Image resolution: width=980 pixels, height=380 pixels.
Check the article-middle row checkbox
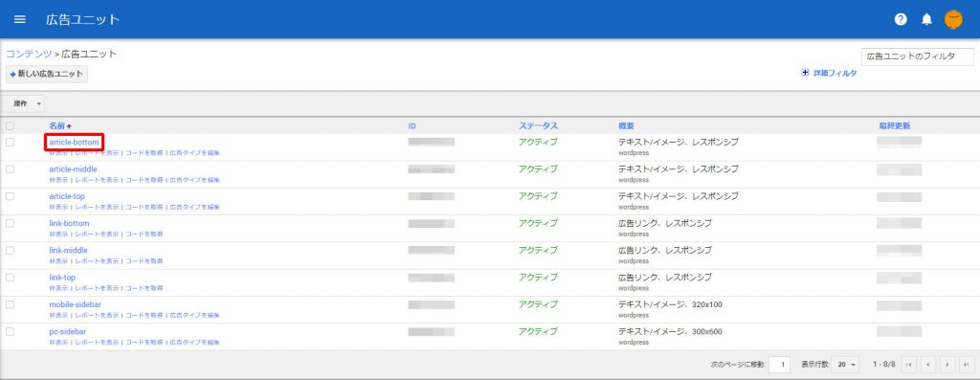pyautogui.click(x=10, y=168)
